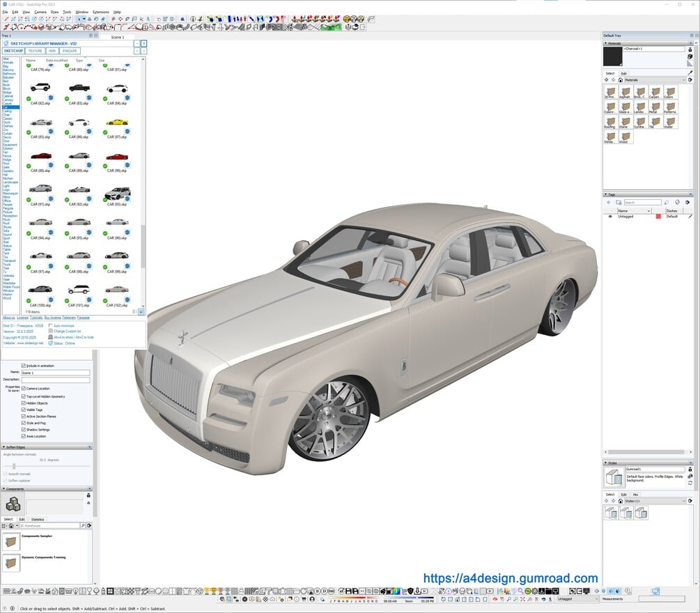
Task: Click the Asphalt materials folder
Action: pos(625,92)
